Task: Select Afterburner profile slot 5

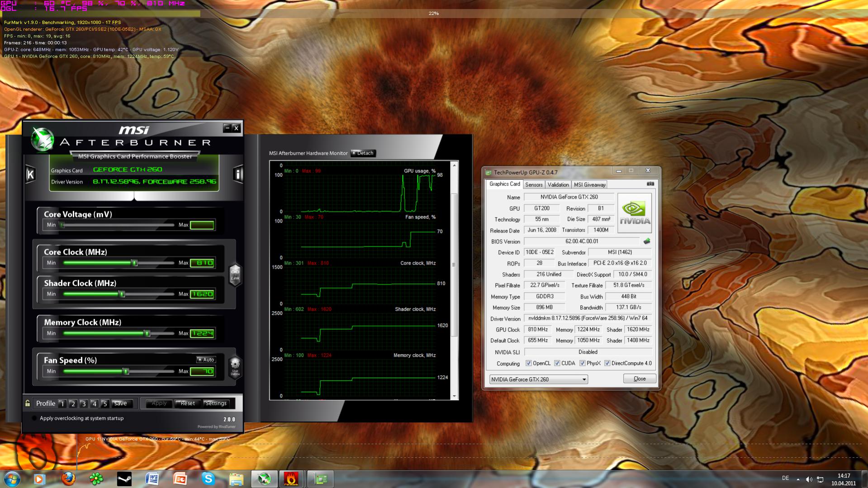Action: click(x=105, y=403)
